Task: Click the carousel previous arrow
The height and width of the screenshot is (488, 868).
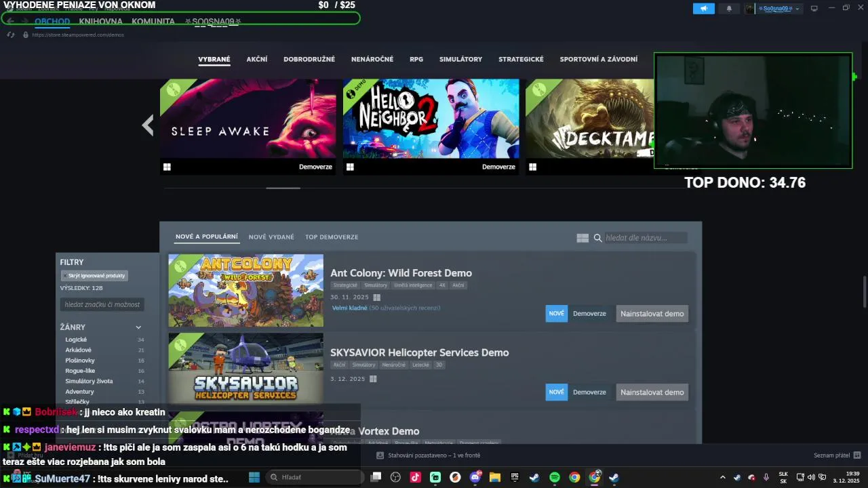Action: (x=147, y=125)
